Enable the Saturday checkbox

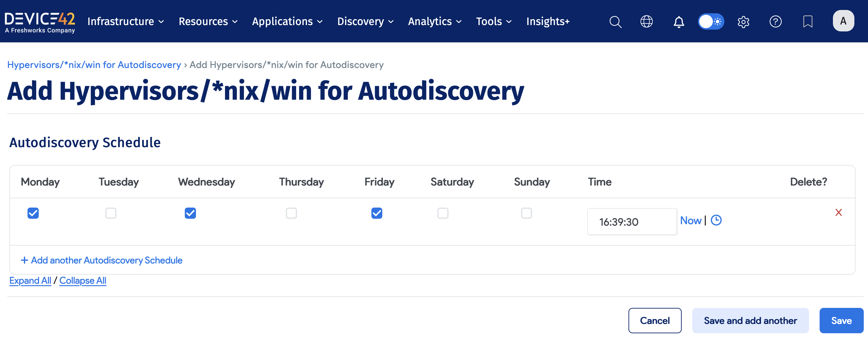pyautogui.click(x=443, y=213)
